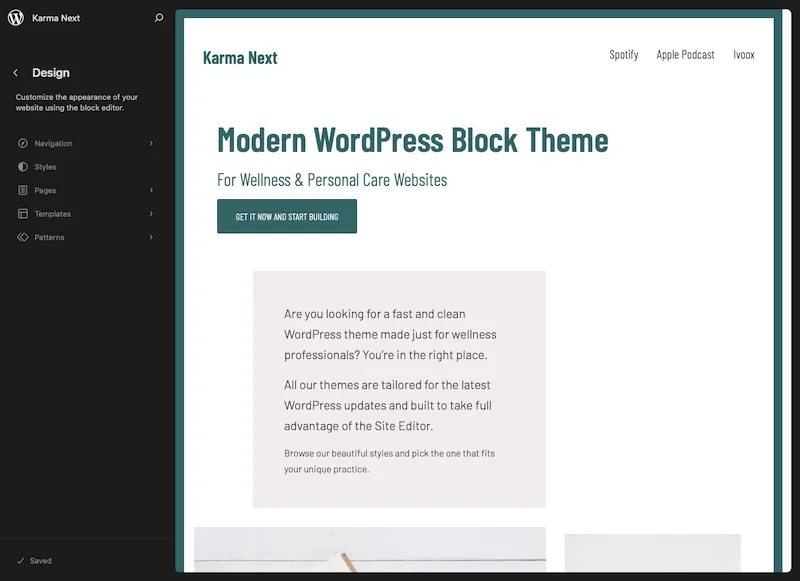The height and width of the screenshot is (581, 800).
Task: Expand the Patterns chevron
Action: tap(151, 237)
